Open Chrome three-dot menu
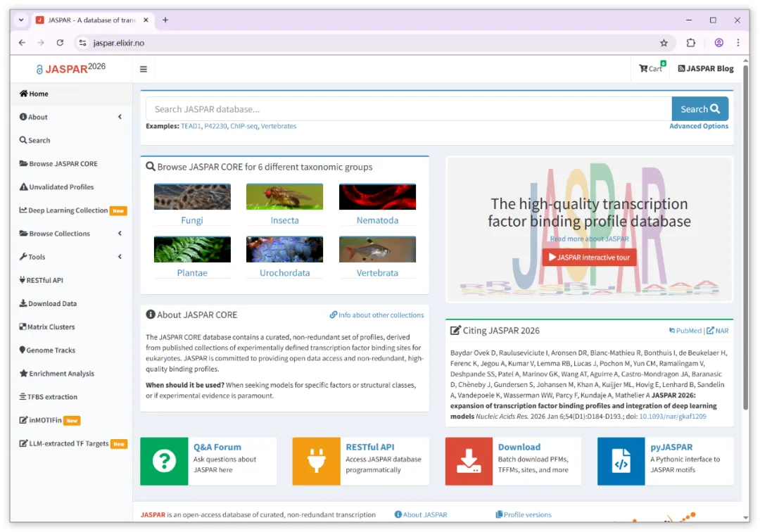Screen dimensions: 760x532 click(738, 43)
